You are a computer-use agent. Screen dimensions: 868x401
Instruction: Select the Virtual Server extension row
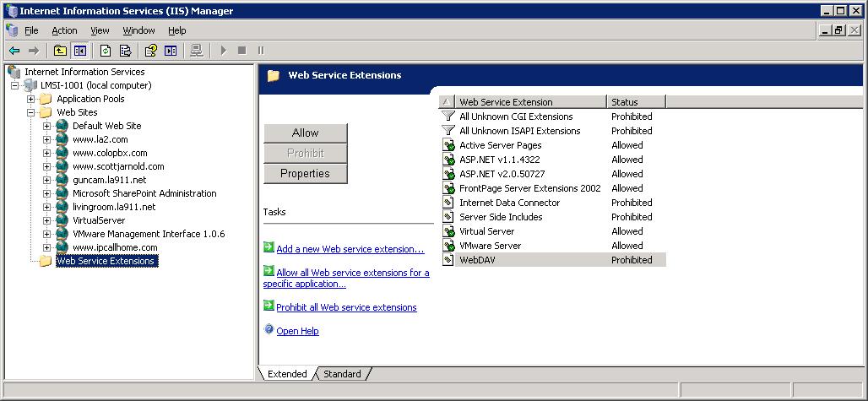tap(554, 232)
